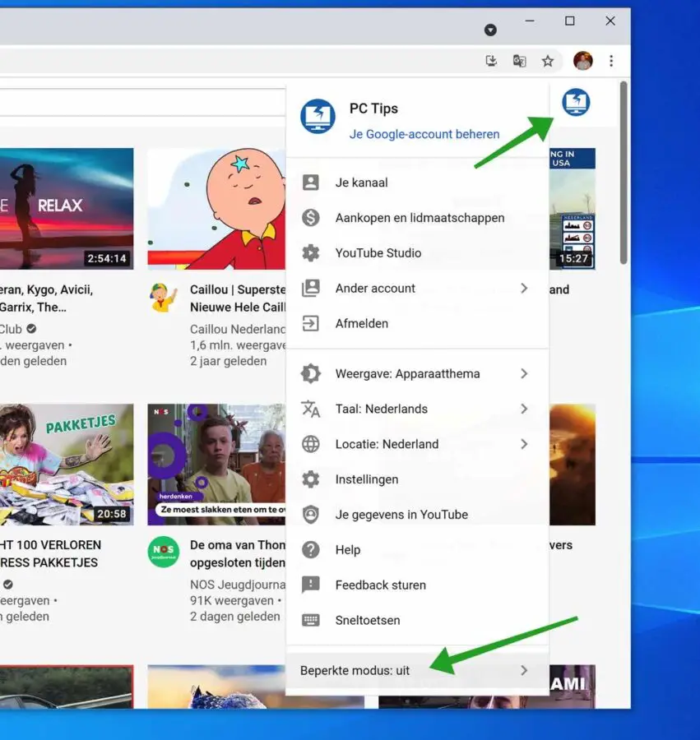Image resolution: width=700 pixels, height=740 pixels.
Task: Bookmark this page with the star icon
Action: coord(548,60)
